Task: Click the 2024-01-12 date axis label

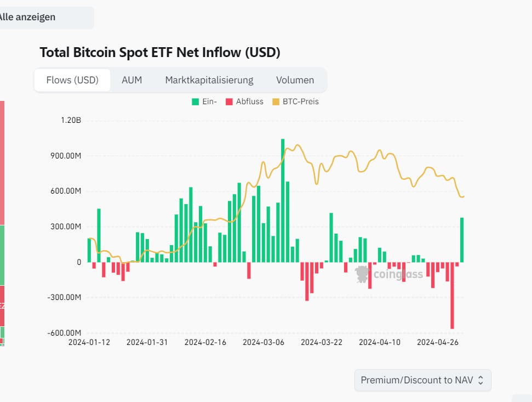Action: tap(89, 342)
